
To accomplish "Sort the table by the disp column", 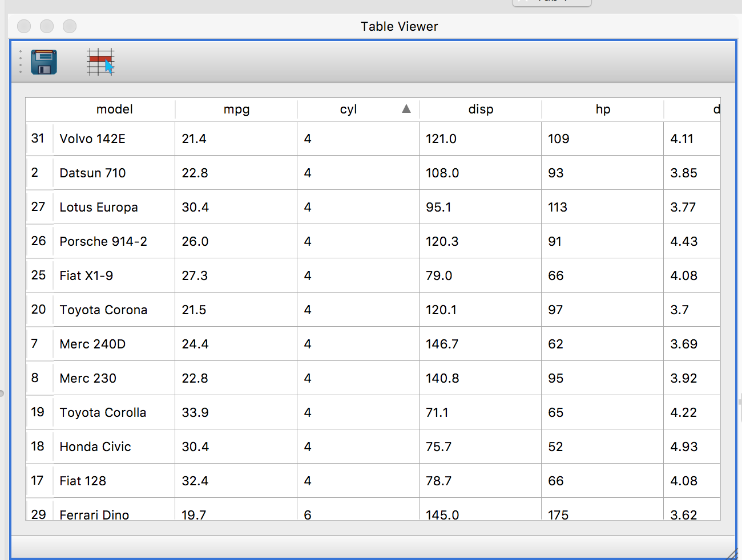I will 480,109.
